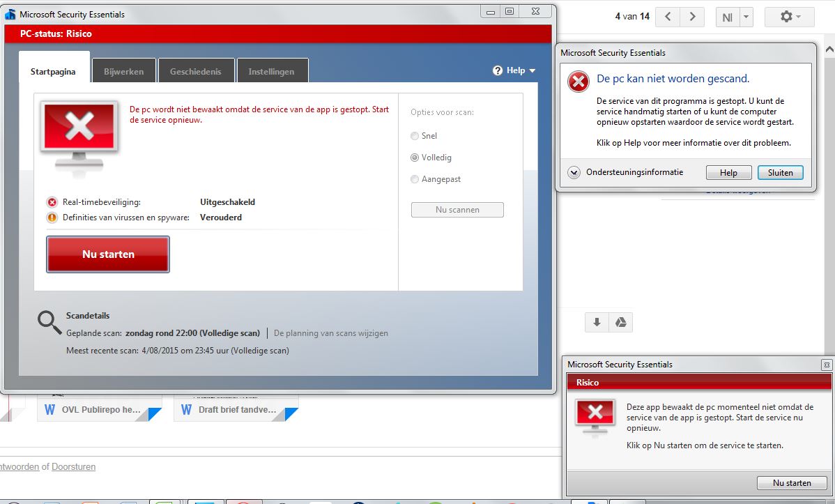
Task: Click Nu starten in the Risico notification popup
Action: [x=792, y=482]
